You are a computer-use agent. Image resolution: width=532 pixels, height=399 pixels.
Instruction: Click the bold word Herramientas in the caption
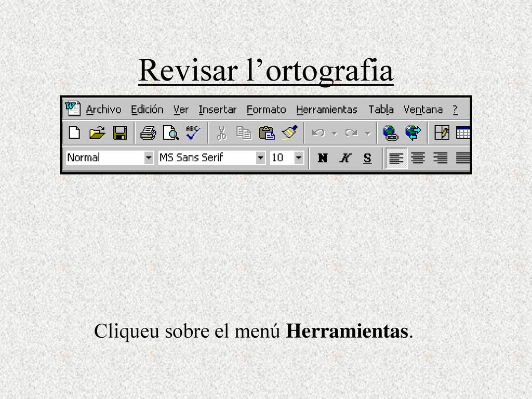click(347, 331)
